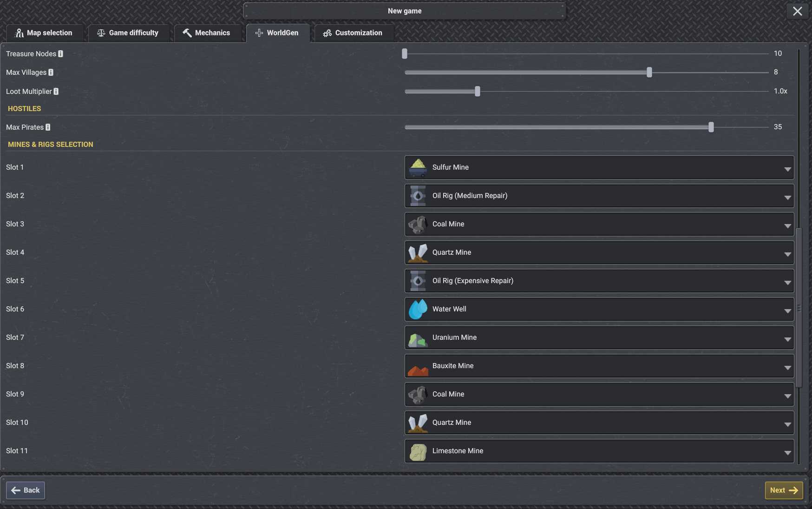Click the Limestone Mine icon in Slot 11
The height and width of the screenshot is (509, 812).
pyautogui.click(x=418, y=451)
